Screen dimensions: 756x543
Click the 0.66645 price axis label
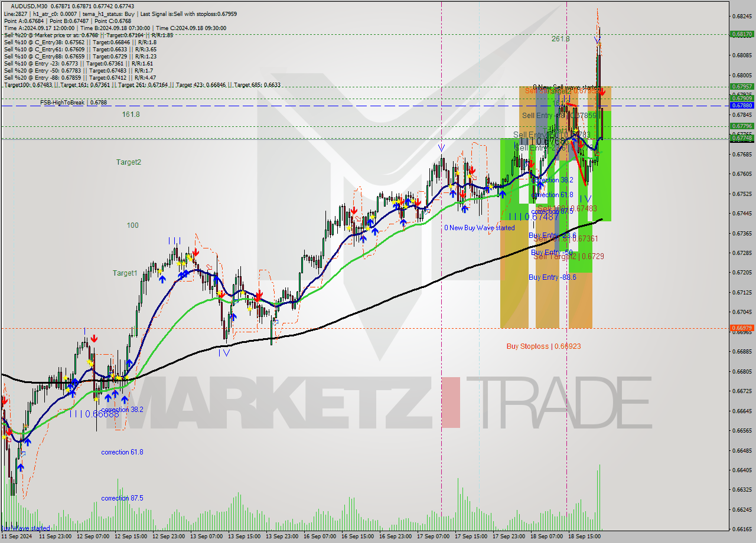coord(742,411)
